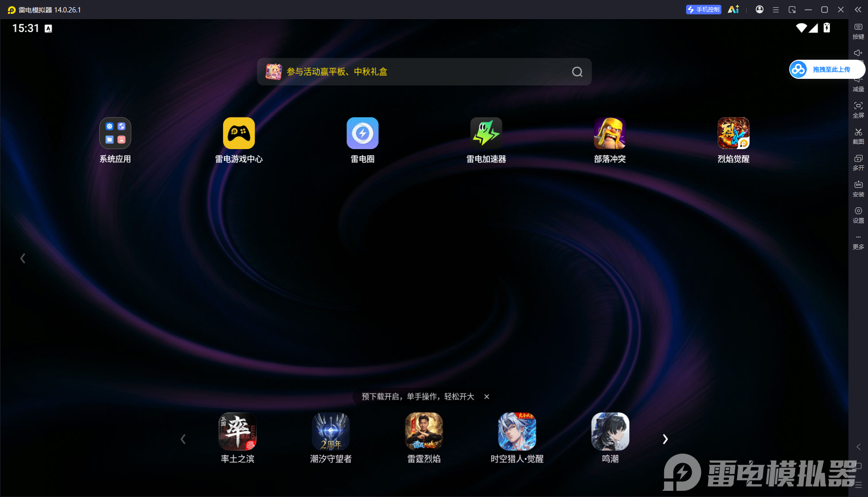Expand 更多 sidebar tools
Screen dimensions: 868x497
[858, 242]
